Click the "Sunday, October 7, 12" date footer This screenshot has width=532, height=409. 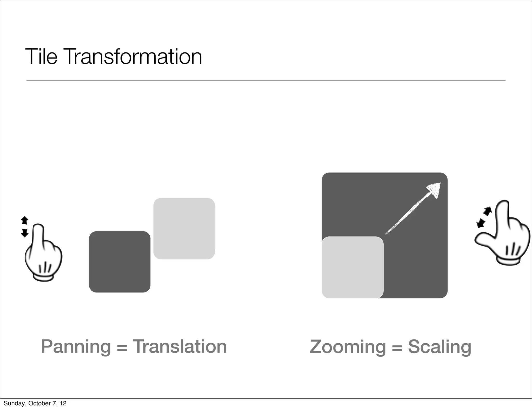click(x=35, y=403)
